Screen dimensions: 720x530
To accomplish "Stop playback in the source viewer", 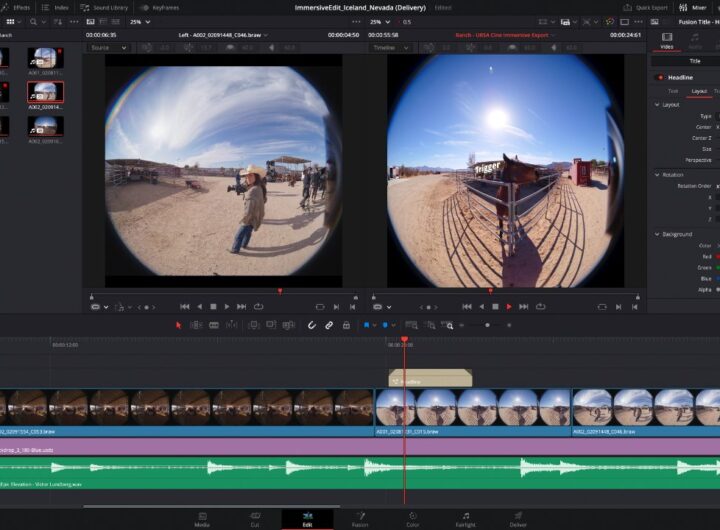I will [213, 306].
